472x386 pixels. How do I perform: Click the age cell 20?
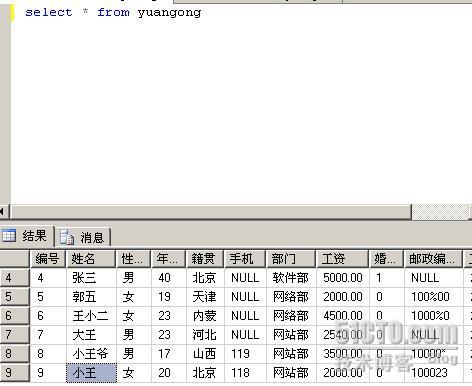[x=168, y=373]
